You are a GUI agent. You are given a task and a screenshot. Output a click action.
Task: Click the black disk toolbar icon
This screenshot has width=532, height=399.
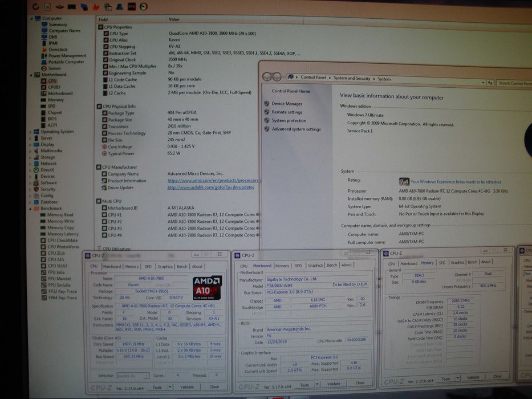[59, 6]
